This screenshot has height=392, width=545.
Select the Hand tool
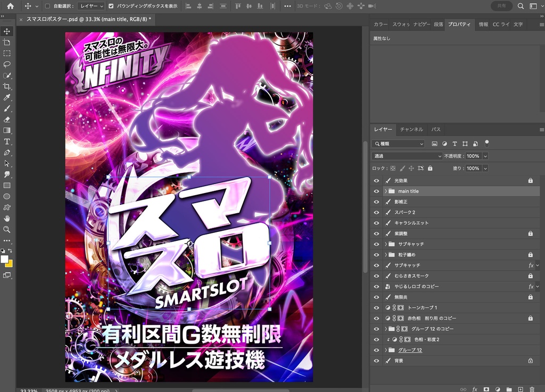pyautogui.click(x=7, y=219)
